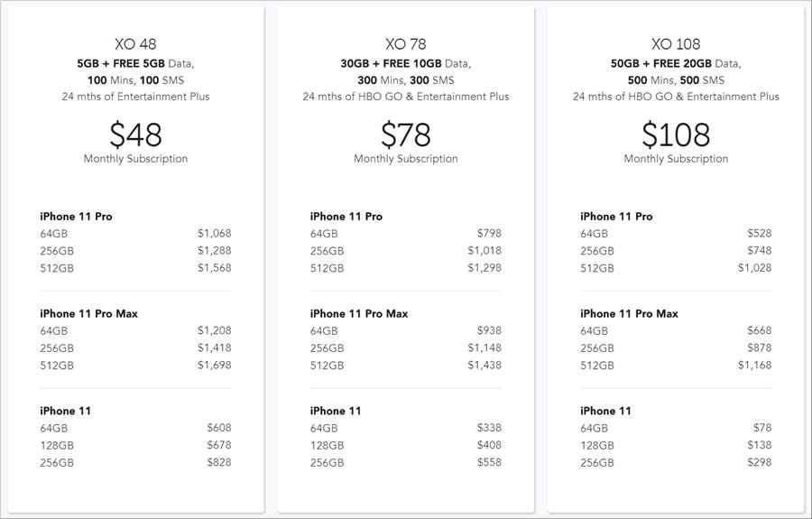812x519 pixels.
Task: Click the $48 Monthly Subscription price
Action: [135, 134]
